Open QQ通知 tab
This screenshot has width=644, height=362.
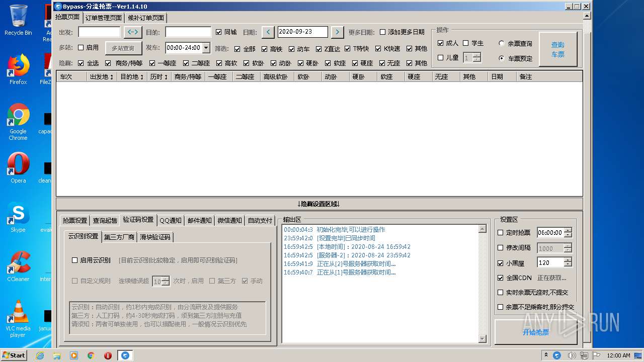171,220
